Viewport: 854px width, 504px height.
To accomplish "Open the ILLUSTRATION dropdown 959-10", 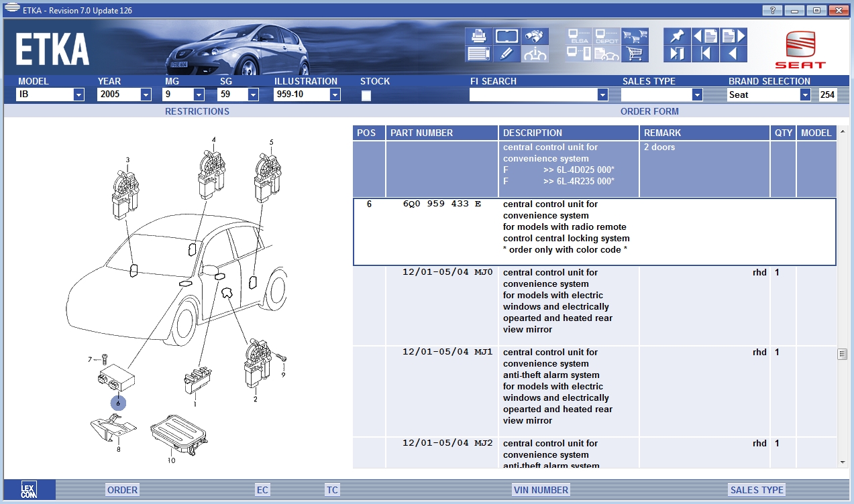I will [x=335, y=94].
